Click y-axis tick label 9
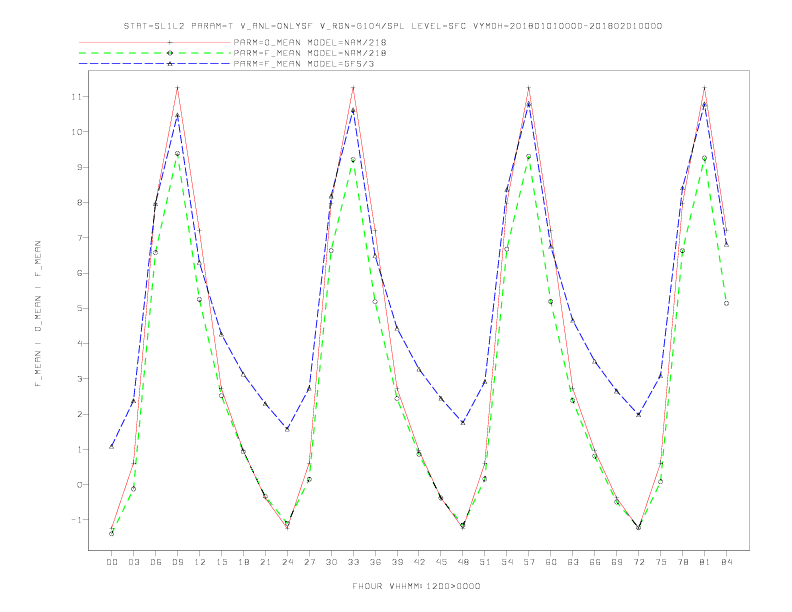This screenshot has height=612, width=792. 79,167
